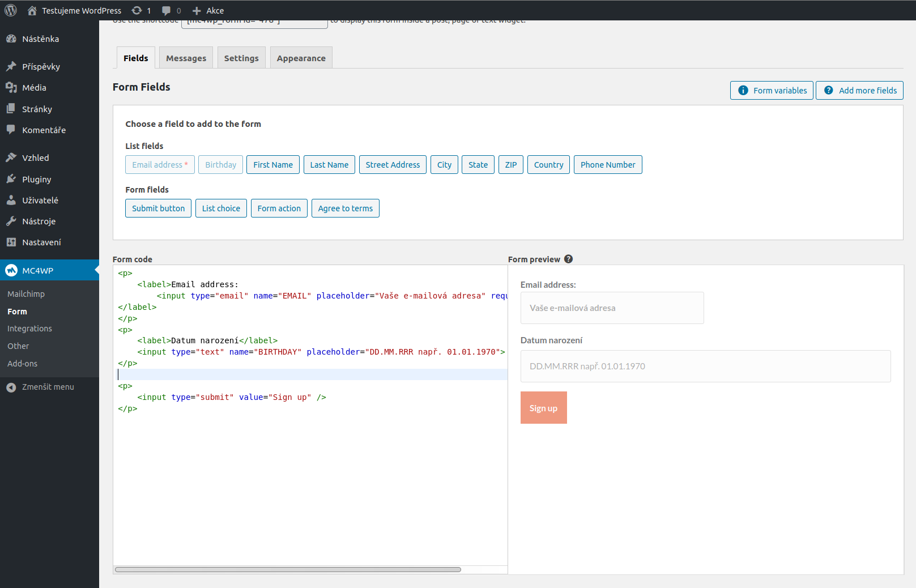Click the Nastavení settings icon

pyautogui.click(x=11, y=242)
